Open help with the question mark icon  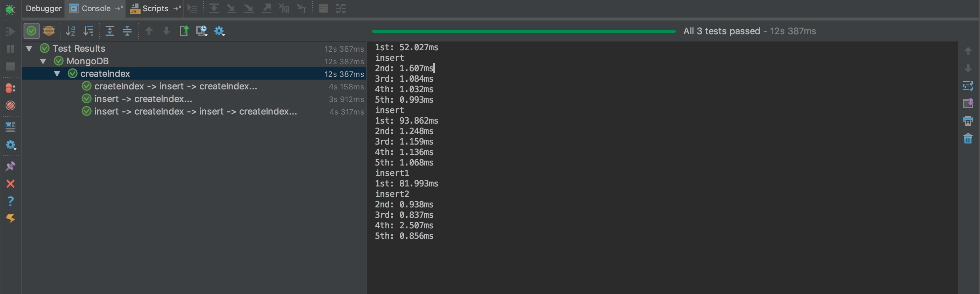click(x=10, y=201)
